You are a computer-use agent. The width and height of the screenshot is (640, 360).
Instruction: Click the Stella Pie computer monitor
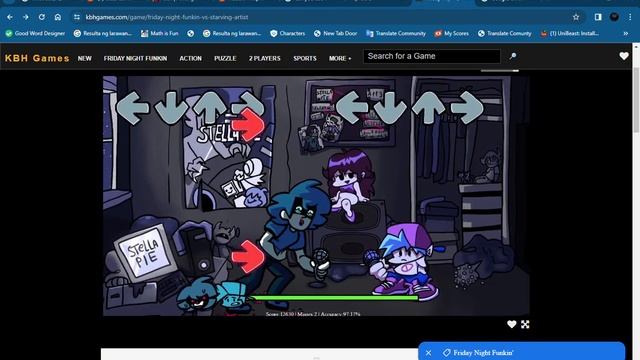tap(147, 252)
